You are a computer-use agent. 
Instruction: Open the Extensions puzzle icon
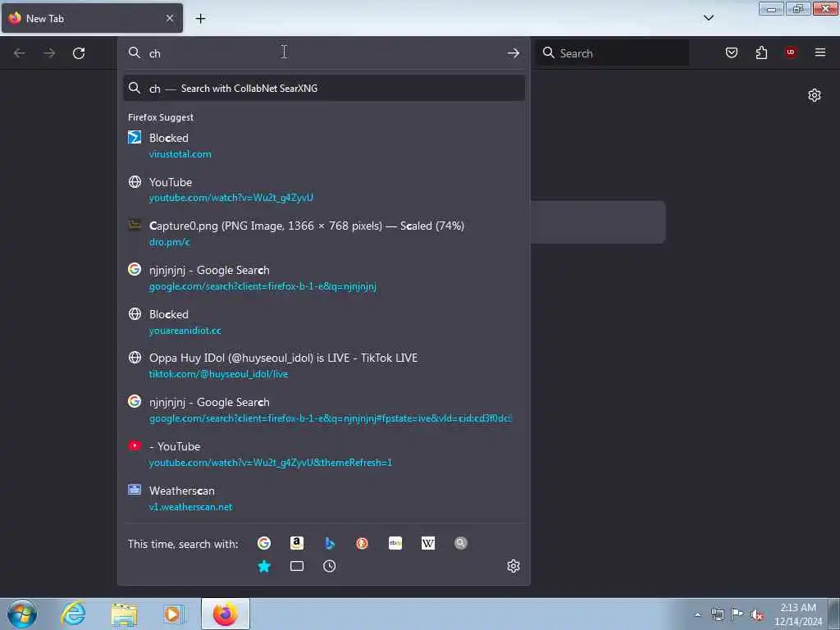761,52
